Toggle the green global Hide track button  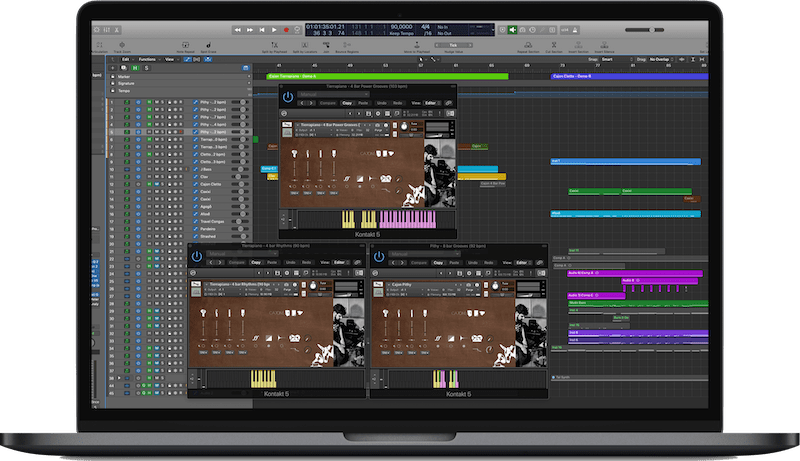coord(135,68)
